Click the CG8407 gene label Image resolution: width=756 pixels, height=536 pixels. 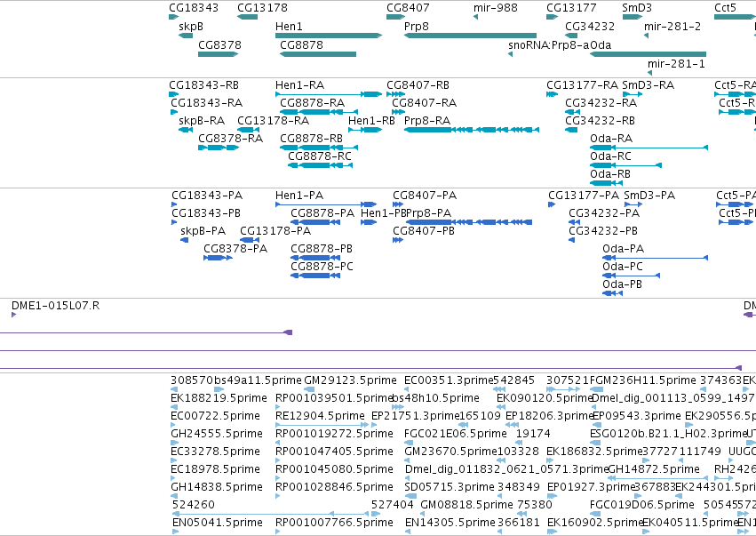(x=408, y=8)
